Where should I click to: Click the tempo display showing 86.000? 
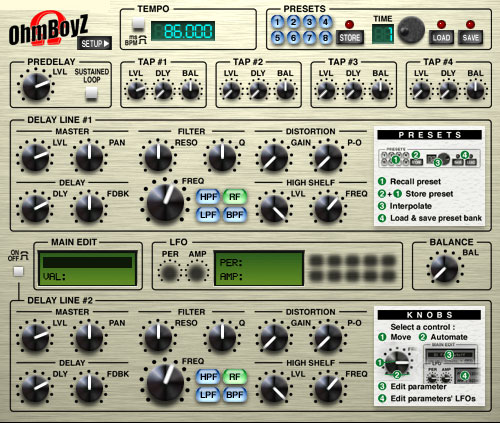point(183,31)
